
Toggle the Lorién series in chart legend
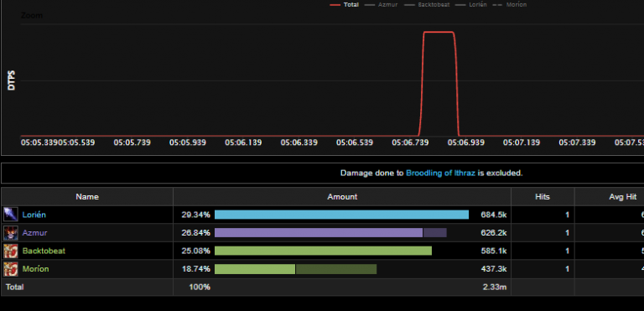pos(471,5)
